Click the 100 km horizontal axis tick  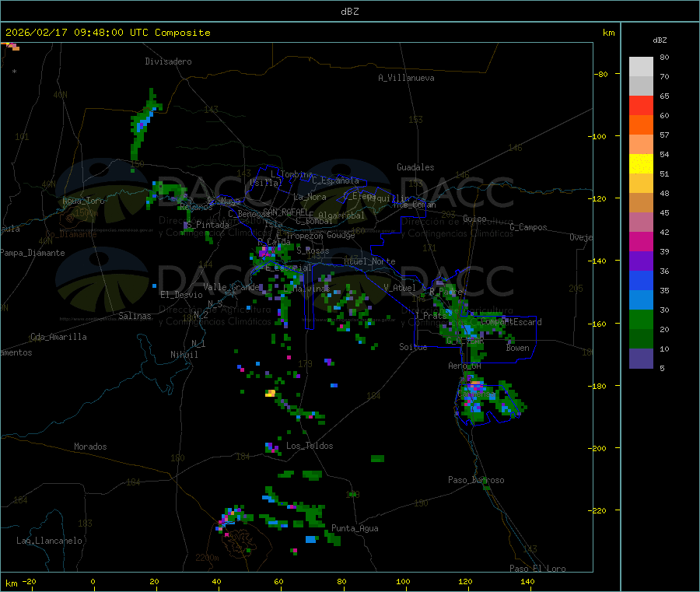(x=403, y=581)
